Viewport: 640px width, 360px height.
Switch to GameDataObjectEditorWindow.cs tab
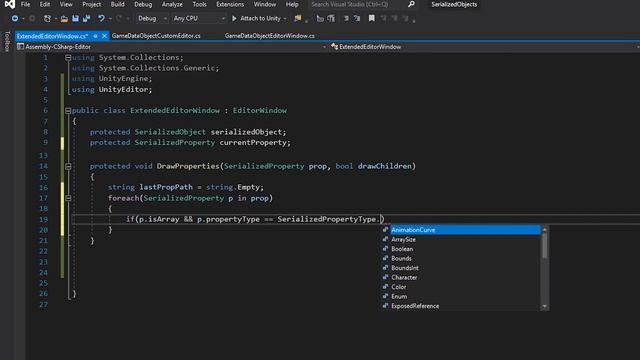point(269,36)
